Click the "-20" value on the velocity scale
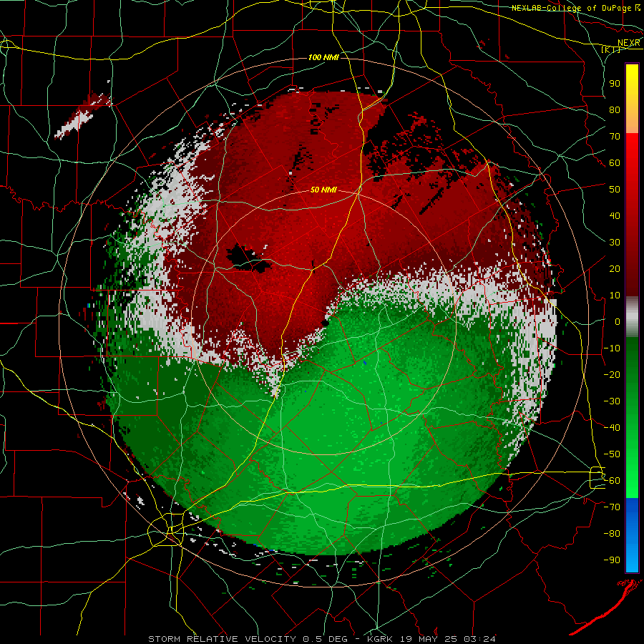Screen dimensions: 644x644 point(612,374)
